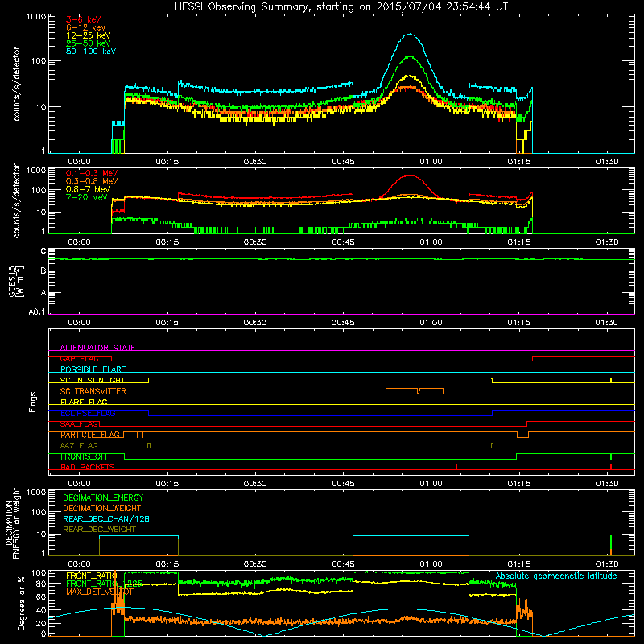Select the cyan '50-100 keV' legend entry

pyautogui.click(x=91, y=52)
